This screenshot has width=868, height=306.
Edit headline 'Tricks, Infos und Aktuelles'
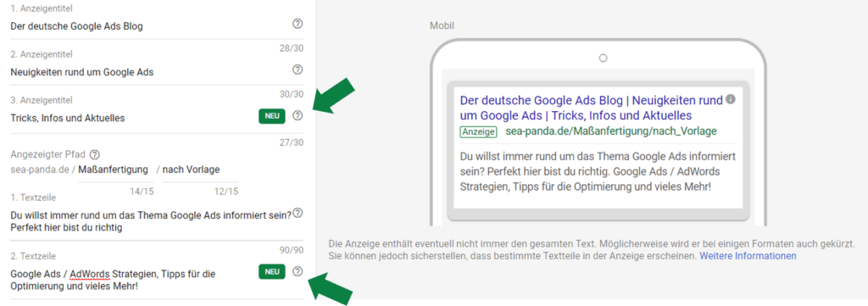click(68, 118)
